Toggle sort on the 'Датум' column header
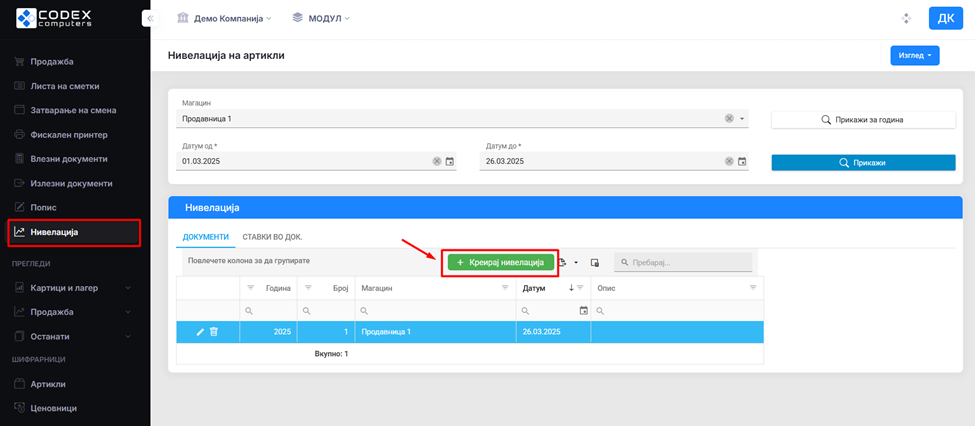Image resolution: width=975 pixels, height=426 pixels. pyautogui.click(x=570, y=288)
